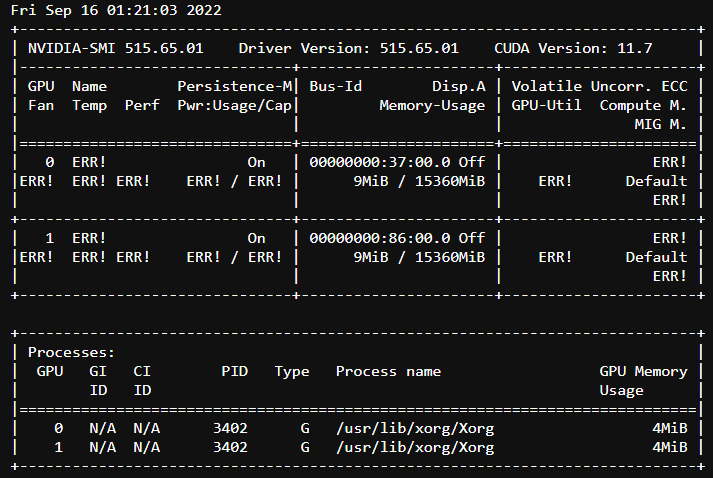Click the GPU Memory column header
This screenshot has width=713, height=478.
(x=643, y=371)
